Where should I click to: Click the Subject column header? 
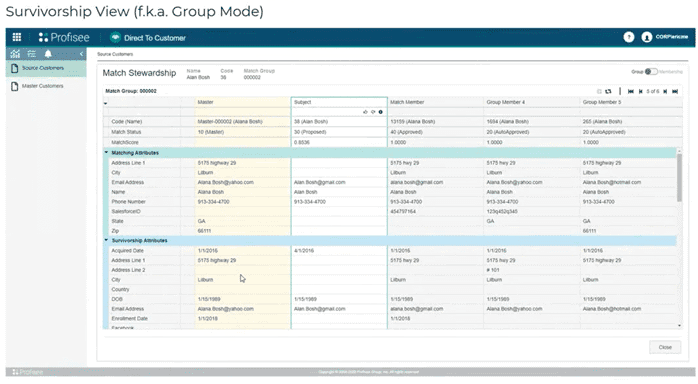point(339,102)
